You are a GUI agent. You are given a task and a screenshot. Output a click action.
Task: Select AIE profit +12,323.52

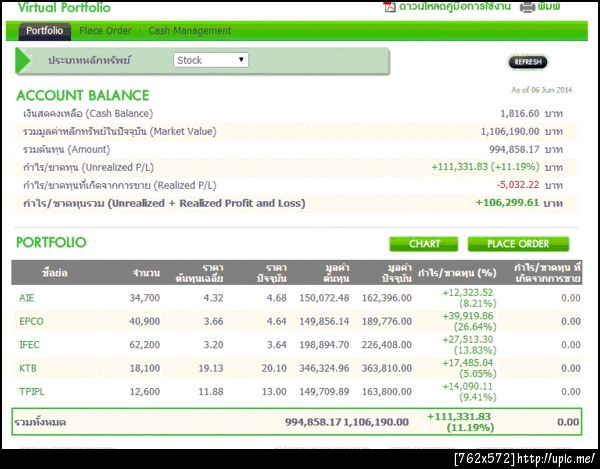click(x=468, y=293)
